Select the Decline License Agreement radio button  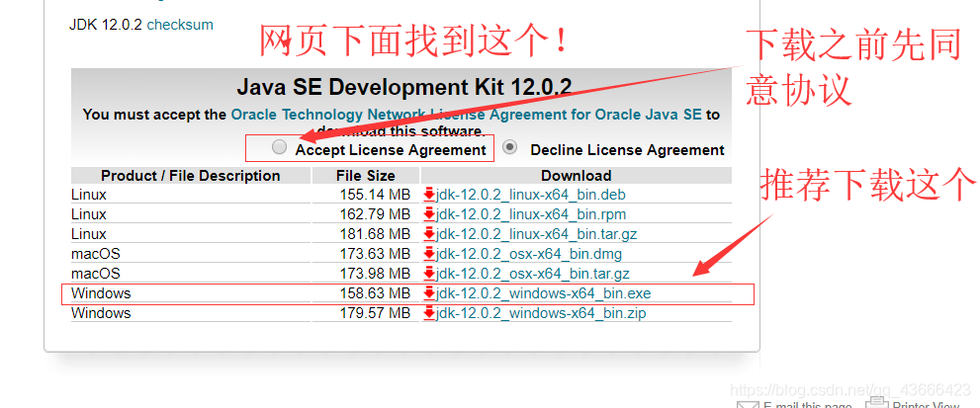510,147
